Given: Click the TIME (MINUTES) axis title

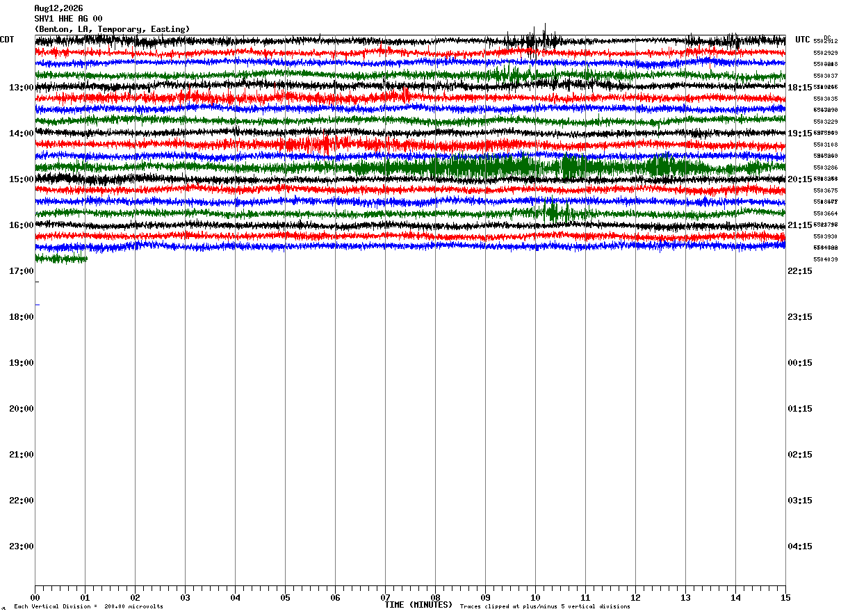Looking at the screenshot, I should [418, 605].
